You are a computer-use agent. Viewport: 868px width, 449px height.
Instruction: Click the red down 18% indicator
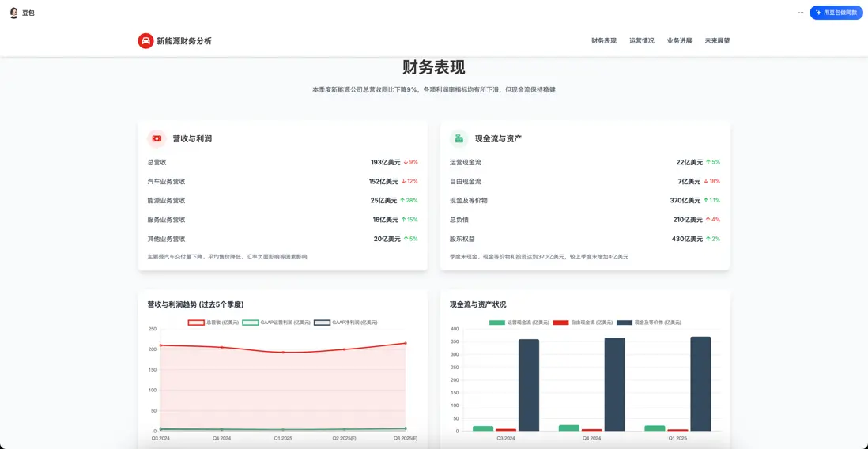click(x=712, y=182)
